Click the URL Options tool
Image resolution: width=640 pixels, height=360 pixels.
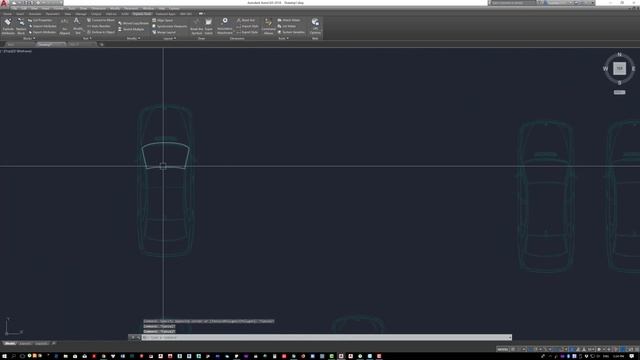tap(315, 26)
